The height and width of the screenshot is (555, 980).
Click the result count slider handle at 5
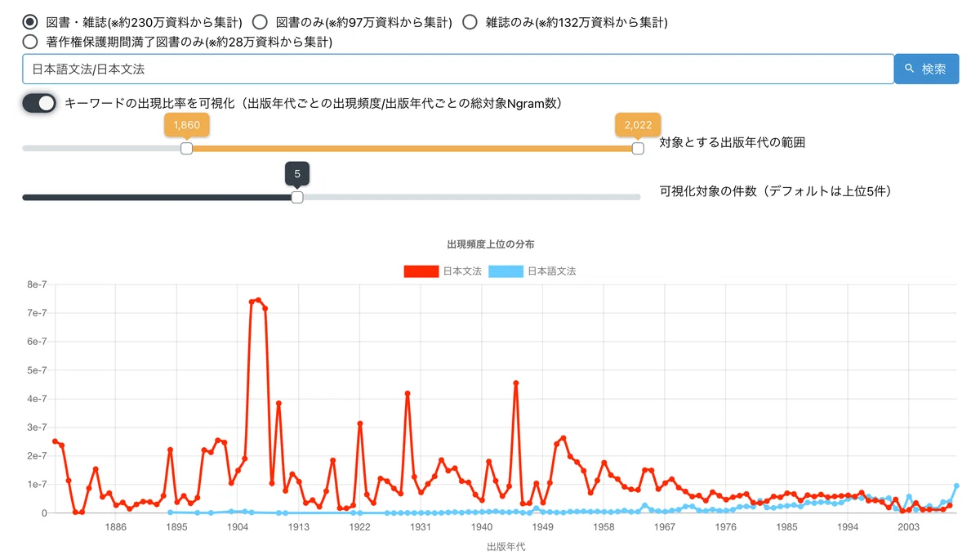tap(297, 197)
